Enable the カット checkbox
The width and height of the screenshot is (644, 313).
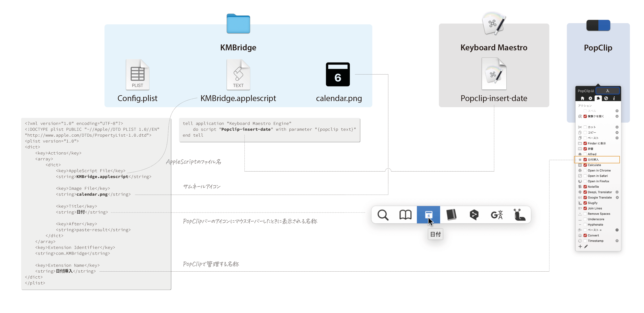585,127
